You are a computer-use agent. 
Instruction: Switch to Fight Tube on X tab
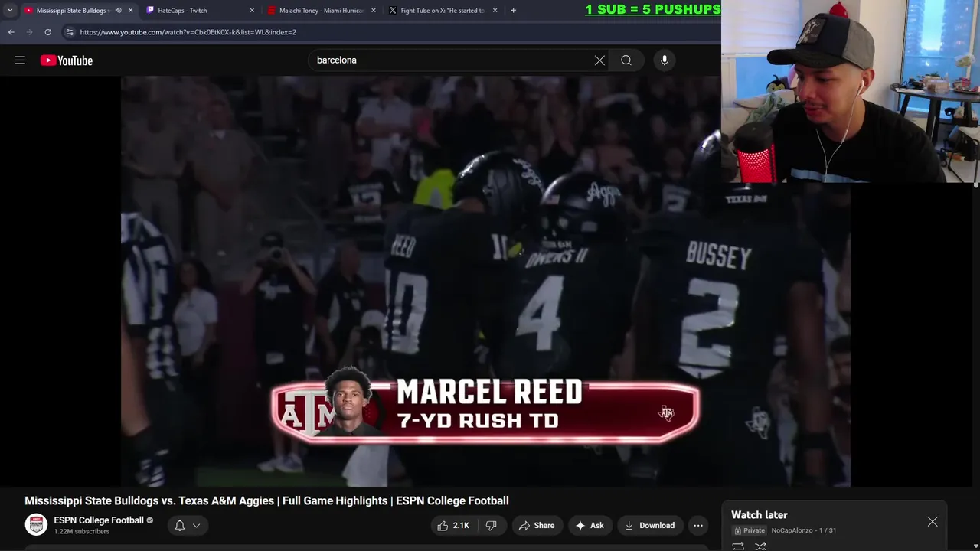click(x=443, y=11)
